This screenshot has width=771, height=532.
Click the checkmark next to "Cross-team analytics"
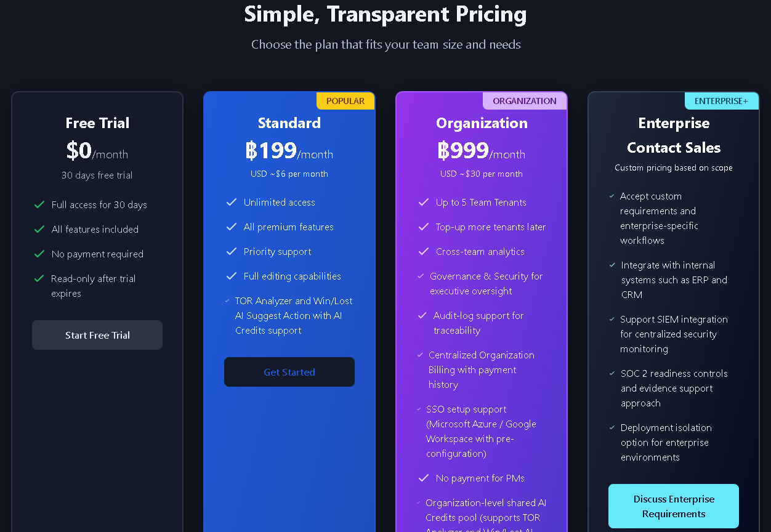click(424, 251)
